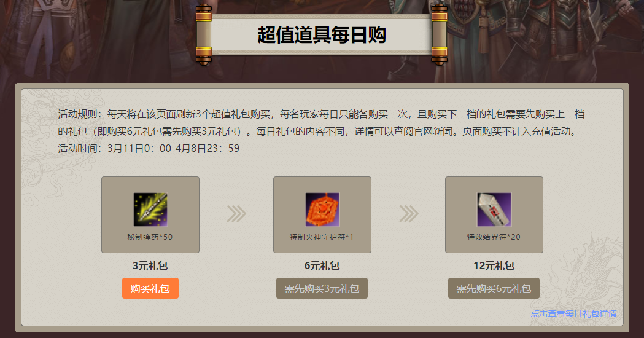
Task: Click the 特制火神守护符 orange talisman icon
Action: (x=322, y=210)
